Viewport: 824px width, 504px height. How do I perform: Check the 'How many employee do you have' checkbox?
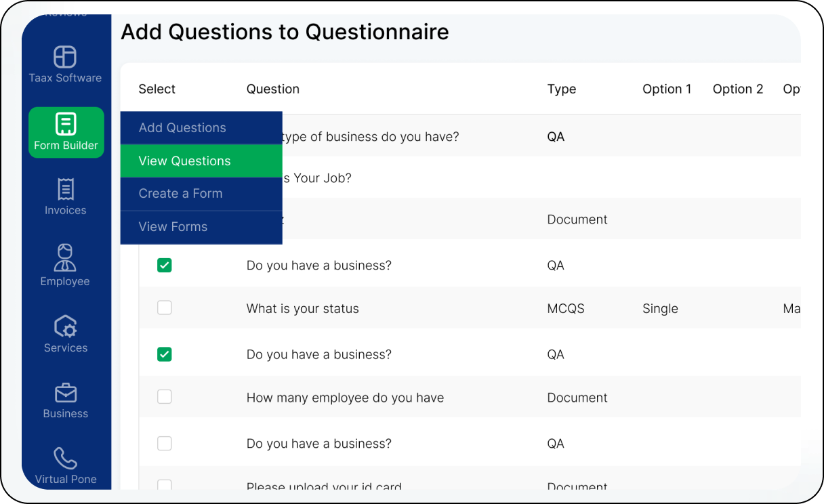coord(165,397)
